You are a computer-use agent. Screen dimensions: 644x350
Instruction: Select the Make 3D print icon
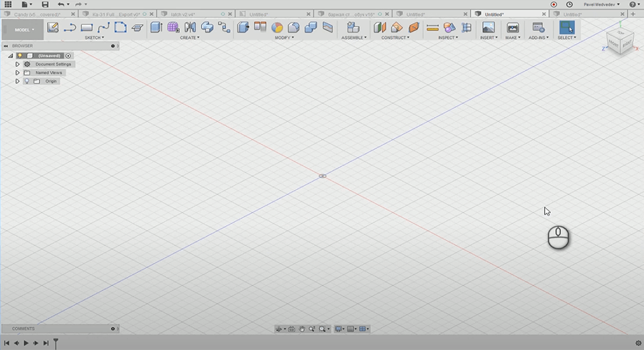pos(513,27)
